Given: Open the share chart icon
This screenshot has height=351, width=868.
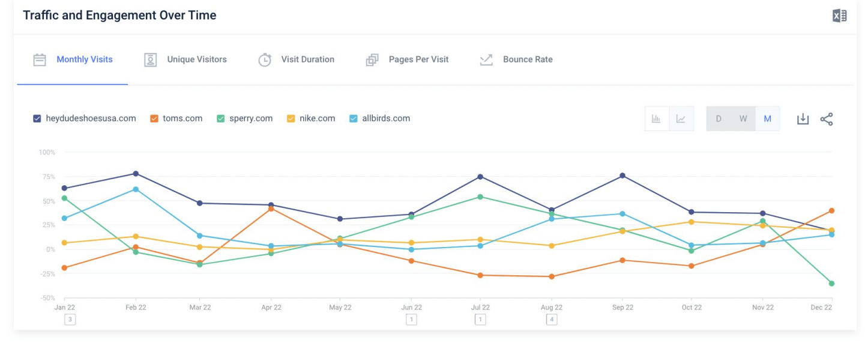Looking at the screenshot, I should coord(827,118).
